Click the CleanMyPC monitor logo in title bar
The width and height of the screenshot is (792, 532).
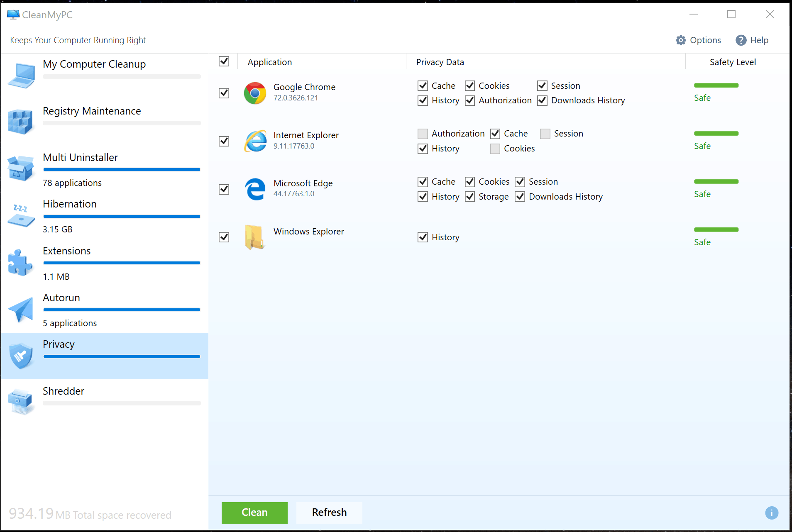click(x=13, y=15)
